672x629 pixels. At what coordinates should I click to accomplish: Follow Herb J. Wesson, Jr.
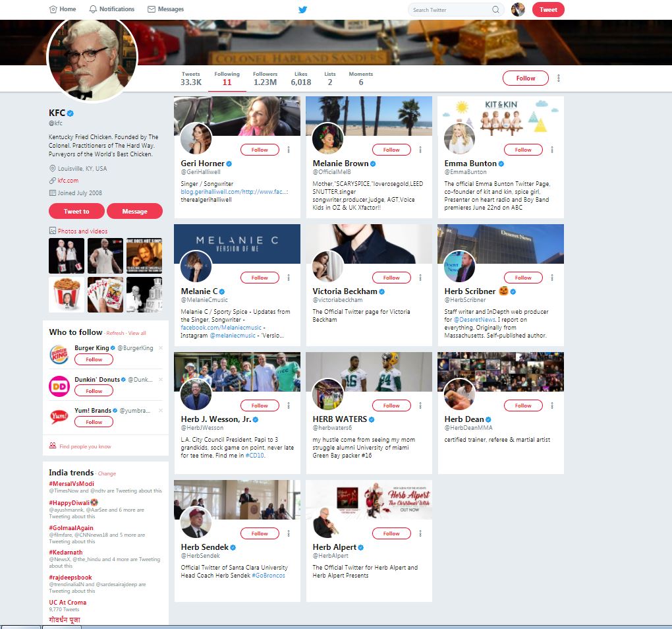260,405
